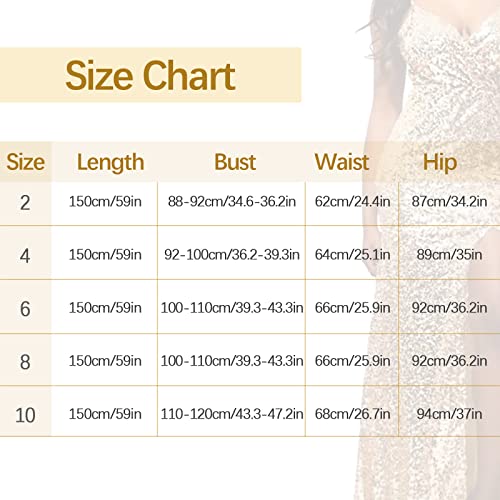
Task: Click the size "4" row label
Action: 25,256
